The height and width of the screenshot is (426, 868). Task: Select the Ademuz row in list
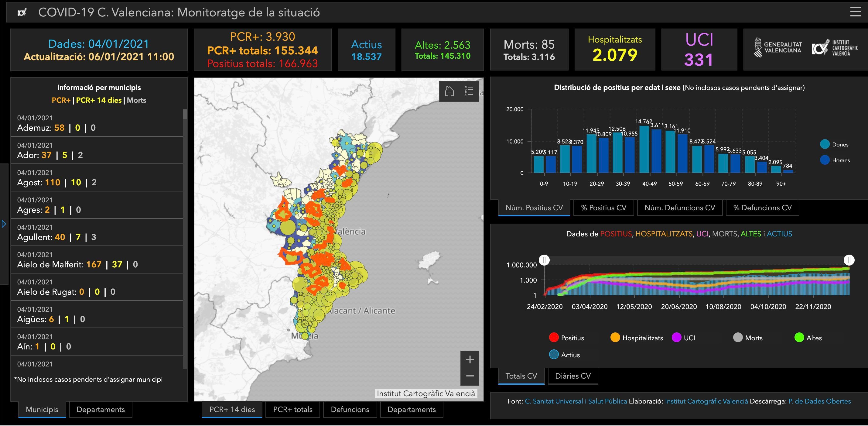point(97,123)
